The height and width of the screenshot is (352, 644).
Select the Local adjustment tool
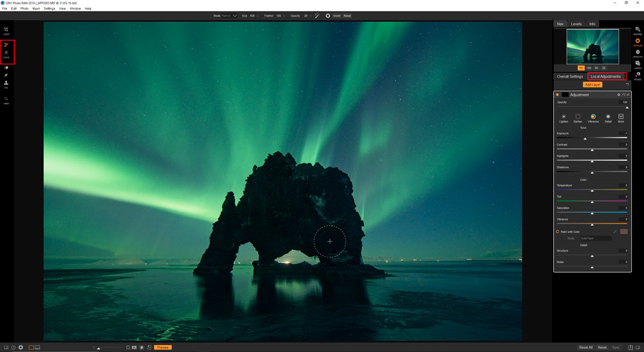(6, 53)
